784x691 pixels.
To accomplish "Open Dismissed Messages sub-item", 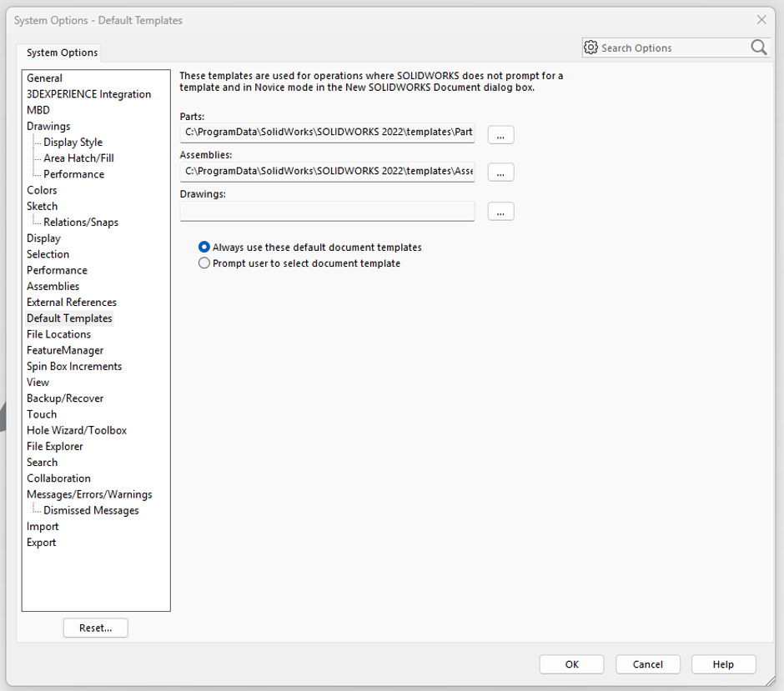I will [x=91, y=509].
